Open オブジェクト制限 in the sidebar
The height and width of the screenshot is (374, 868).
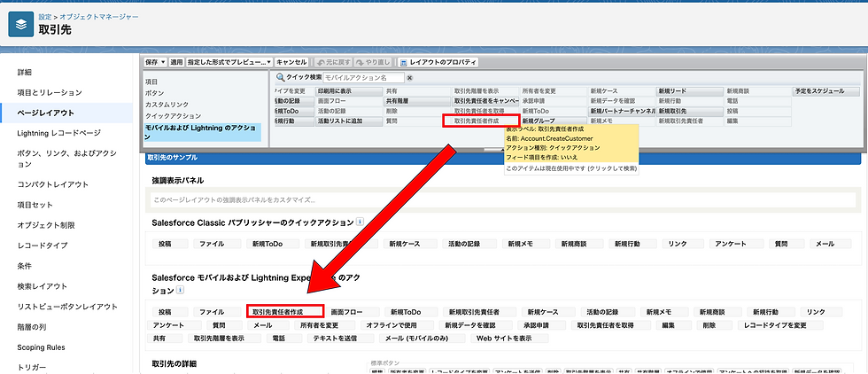(x=45, y=225)
